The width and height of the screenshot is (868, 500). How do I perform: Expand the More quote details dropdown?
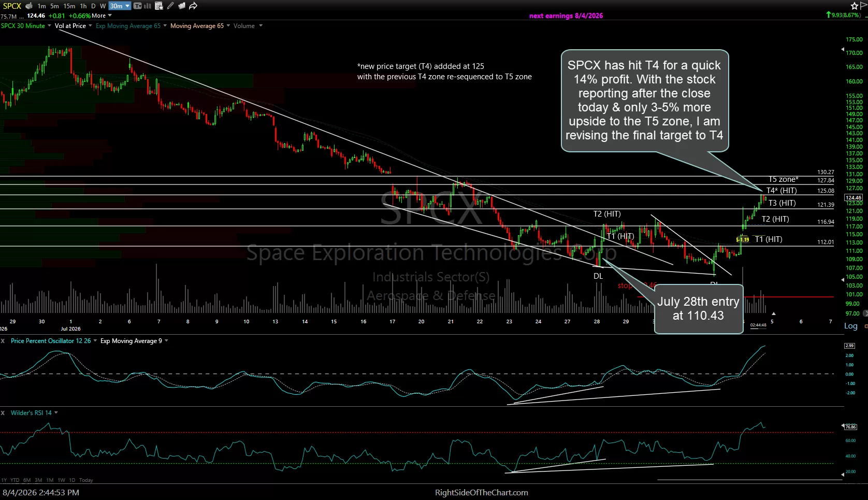[102, 16]
